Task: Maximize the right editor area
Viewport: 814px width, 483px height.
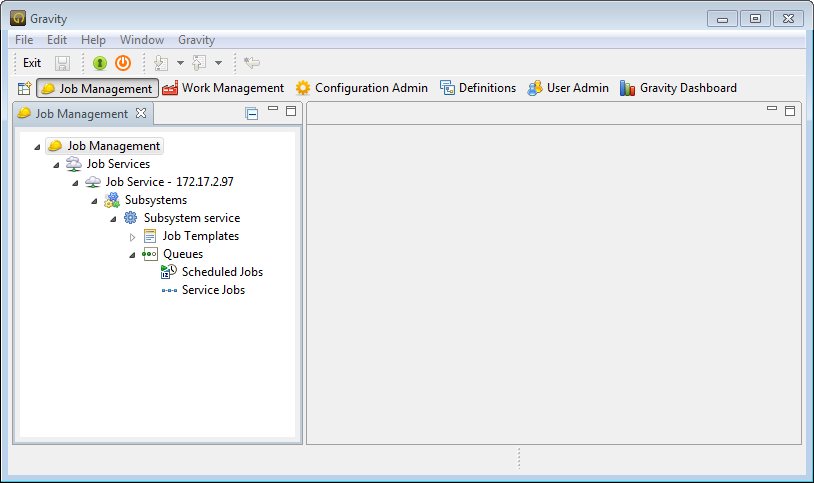Action: (790, 110)
